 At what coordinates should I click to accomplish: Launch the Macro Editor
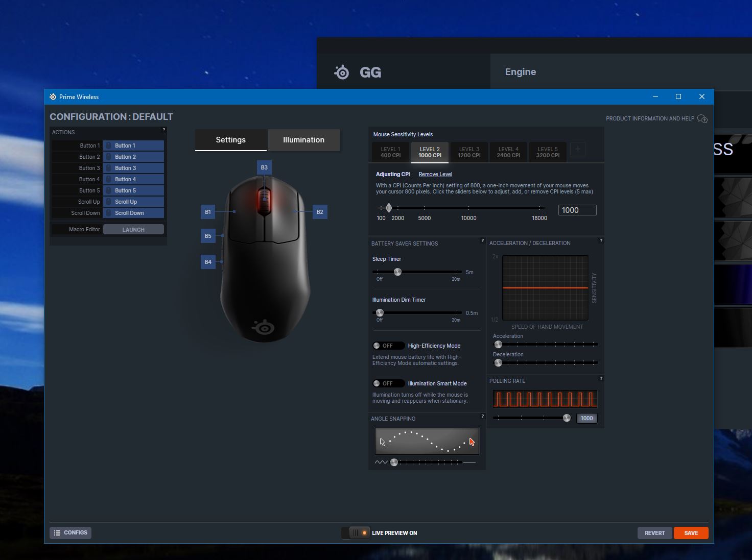(133, 230)
